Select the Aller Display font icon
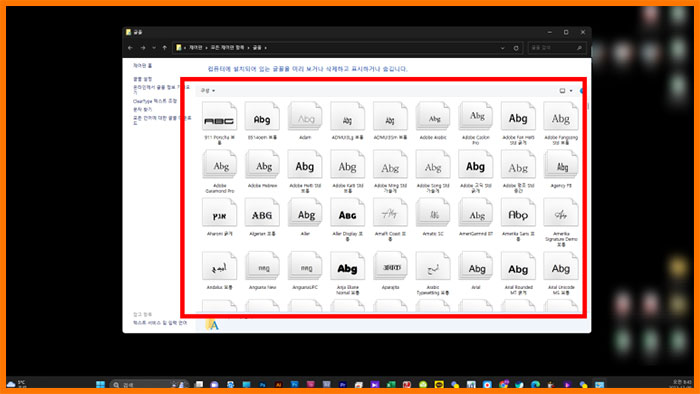 pos(348,213)
